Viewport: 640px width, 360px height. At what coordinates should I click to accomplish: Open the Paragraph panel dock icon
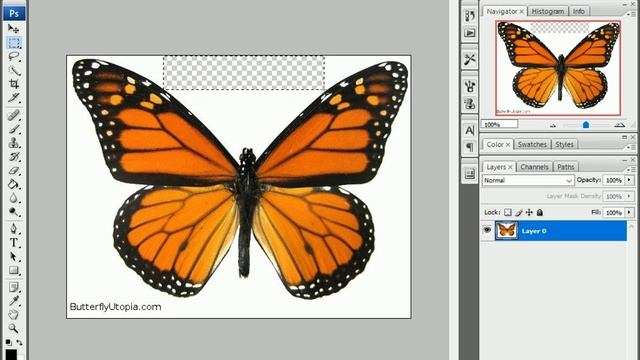470,147
